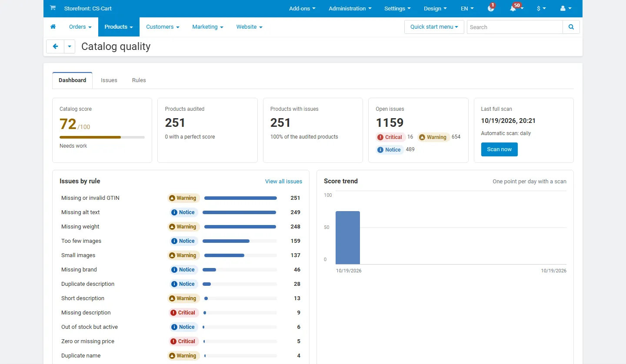Open the Settings dropdown
The image size is (626, 364).
(x=397, y=8)
